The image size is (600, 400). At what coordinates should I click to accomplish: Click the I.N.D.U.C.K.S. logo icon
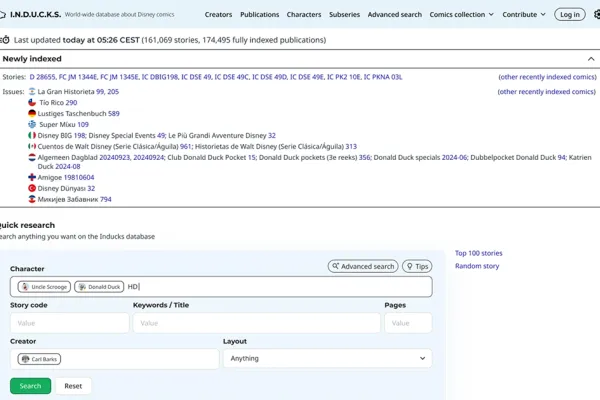(2, 15)
